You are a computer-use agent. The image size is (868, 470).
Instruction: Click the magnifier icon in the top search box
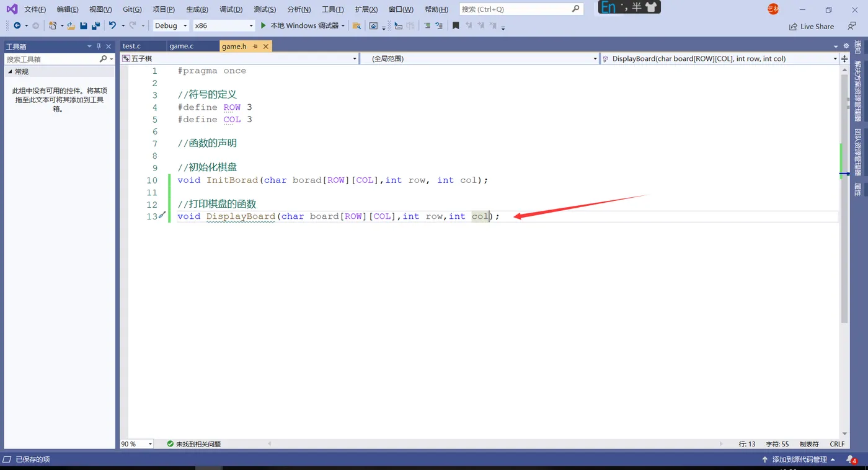point(576,9)
